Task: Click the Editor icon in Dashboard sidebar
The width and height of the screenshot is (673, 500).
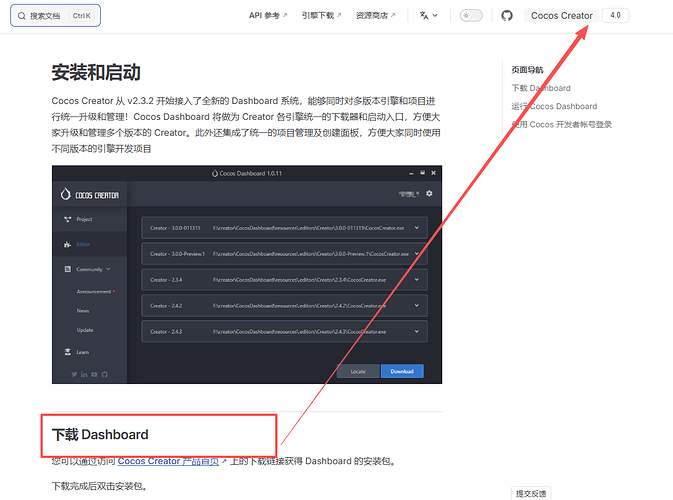Action: coord(68,244)
